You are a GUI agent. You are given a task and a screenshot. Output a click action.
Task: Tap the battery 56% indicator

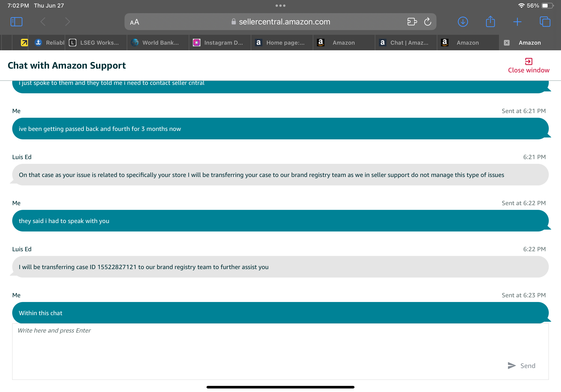point(541,6)
